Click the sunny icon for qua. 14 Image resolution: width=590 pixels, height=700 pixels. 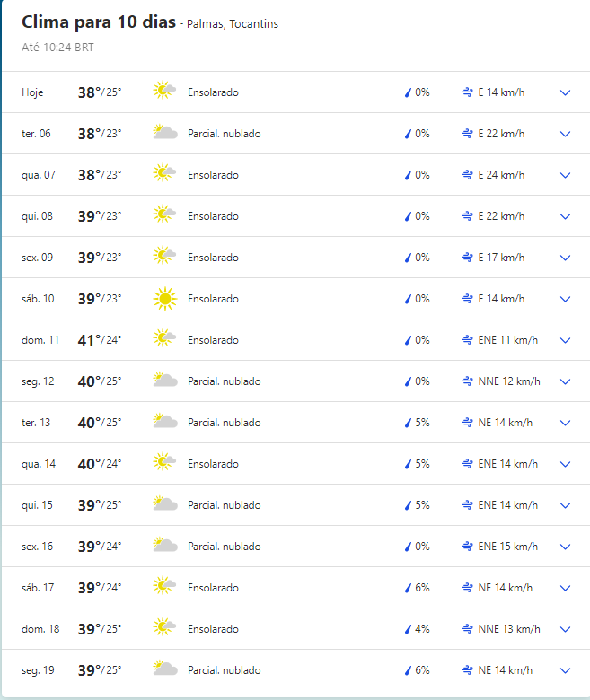164,462
